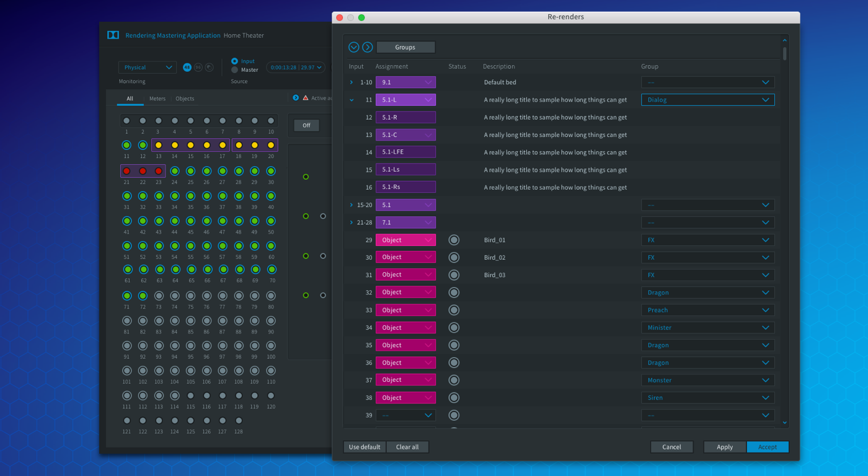
Task: Select the Master source radio button
Action: (234, 70)
